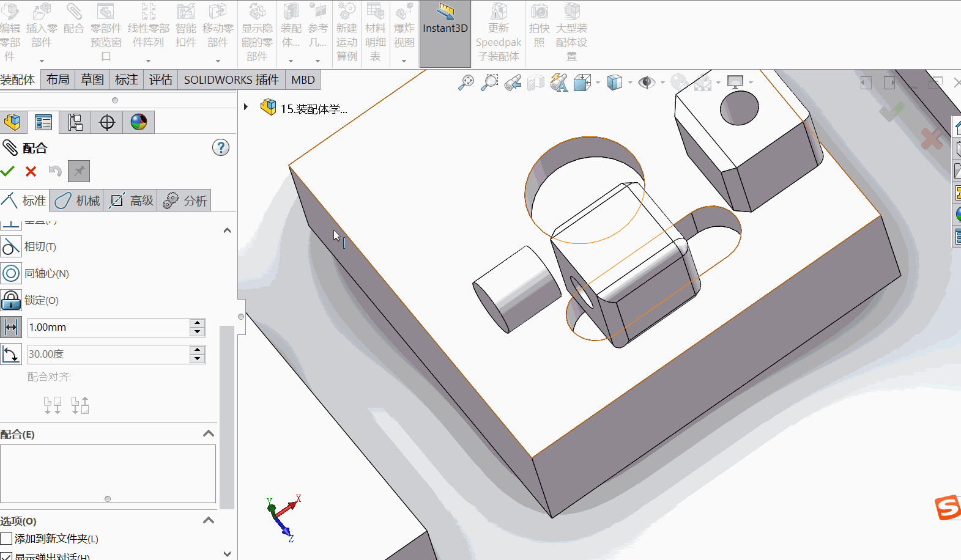Expand the 15.装配体学... tree node arrow
Viewport: 961px width, 560px height.
pyautogui.click(x=246, y=107)
